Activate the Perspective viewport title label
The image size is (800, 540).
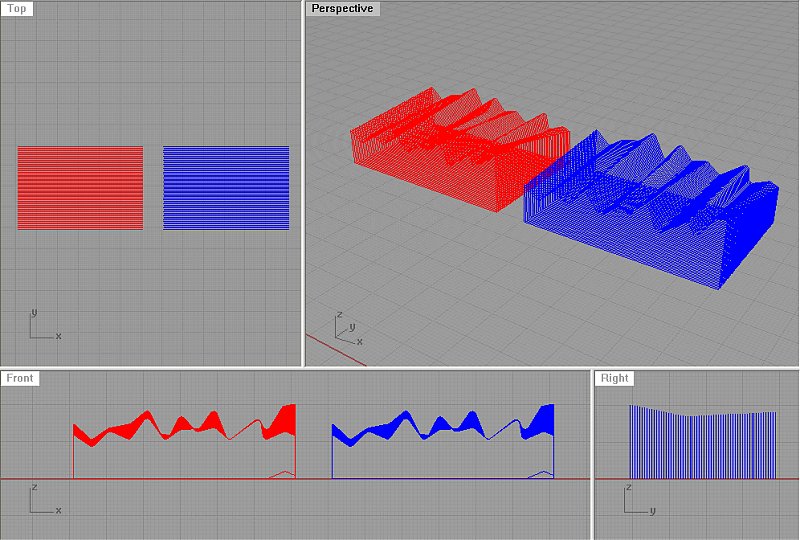(342, 9)
